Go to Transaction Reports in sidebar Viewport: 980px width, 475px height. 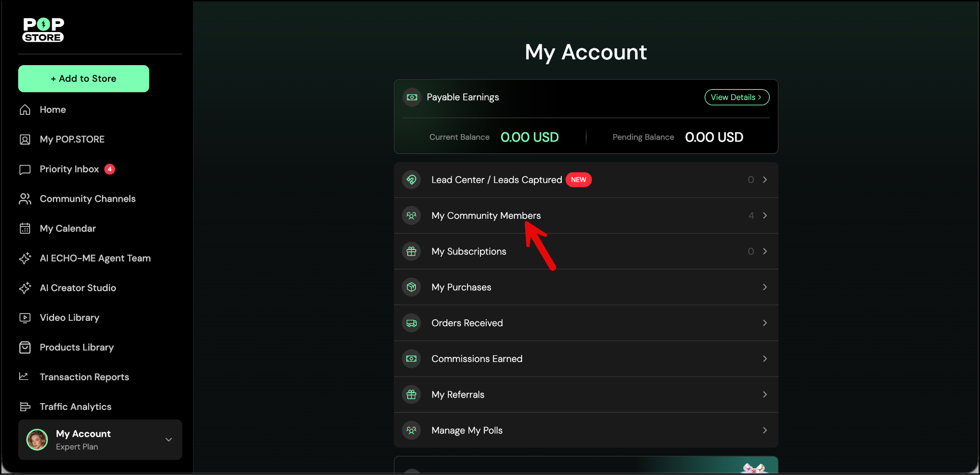84,377
